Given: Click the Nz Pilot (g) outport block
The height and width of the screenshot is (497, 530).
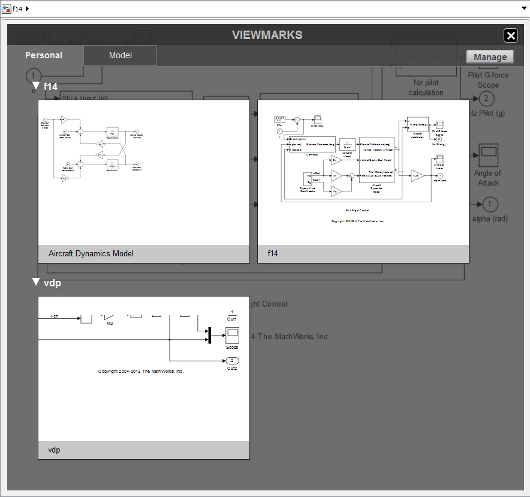Looking at the screenshot, I should [x=486, y=99].
